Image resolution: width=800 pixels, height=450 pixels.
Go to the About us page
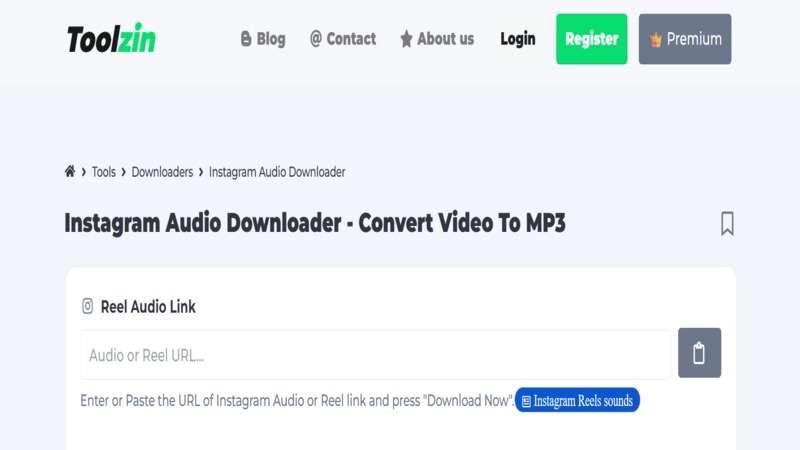tap(437, 39)
